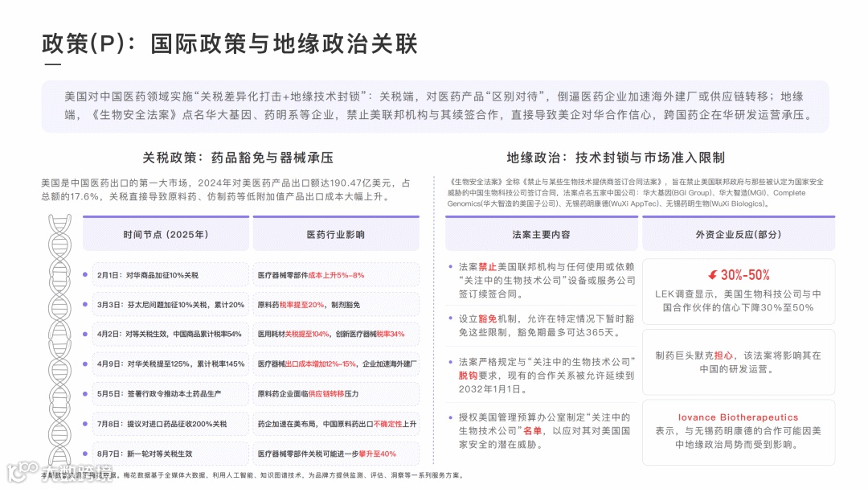Select the heading '关税政策:药品豁免与器械承压'
Screen dimensions: 868x489
[238, 158]
